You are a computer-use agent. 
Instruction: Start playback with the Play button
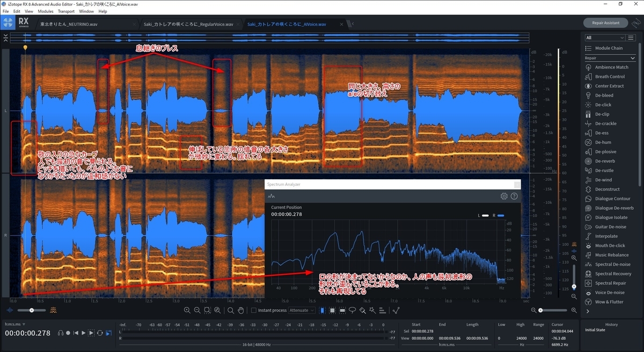tap(83, 333)
